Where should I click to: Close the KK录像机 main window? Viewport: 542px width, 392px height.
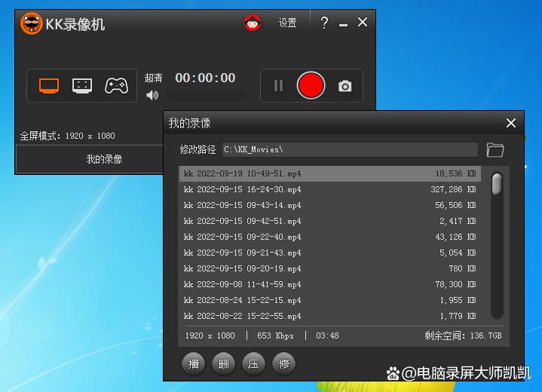click(x=363, y=22)
